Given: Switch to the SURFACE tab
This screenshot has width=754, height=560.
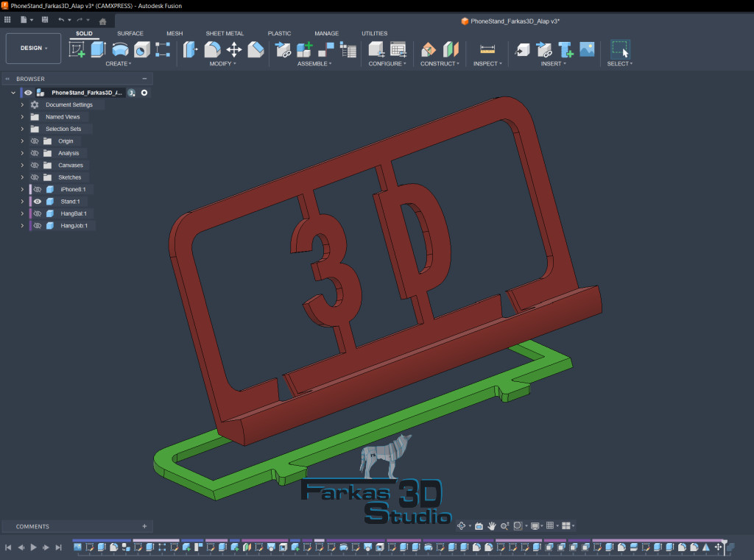Looking at the screenshot, I should point(130,34).
